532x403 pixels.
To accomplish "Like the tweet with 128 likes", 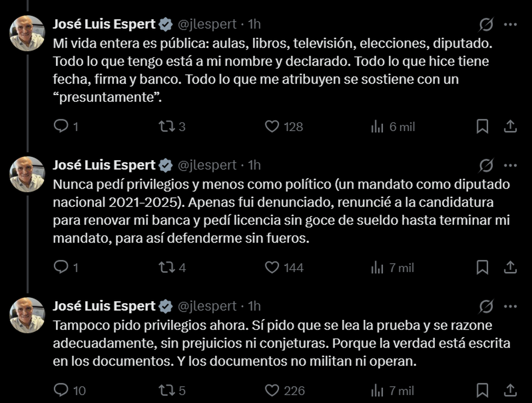I will (x=271, y=127).
